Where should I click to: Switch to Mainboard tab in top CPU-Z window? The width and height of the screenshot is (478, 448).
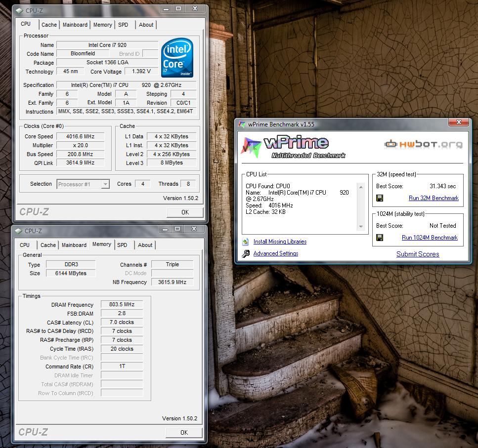[75, 25]
